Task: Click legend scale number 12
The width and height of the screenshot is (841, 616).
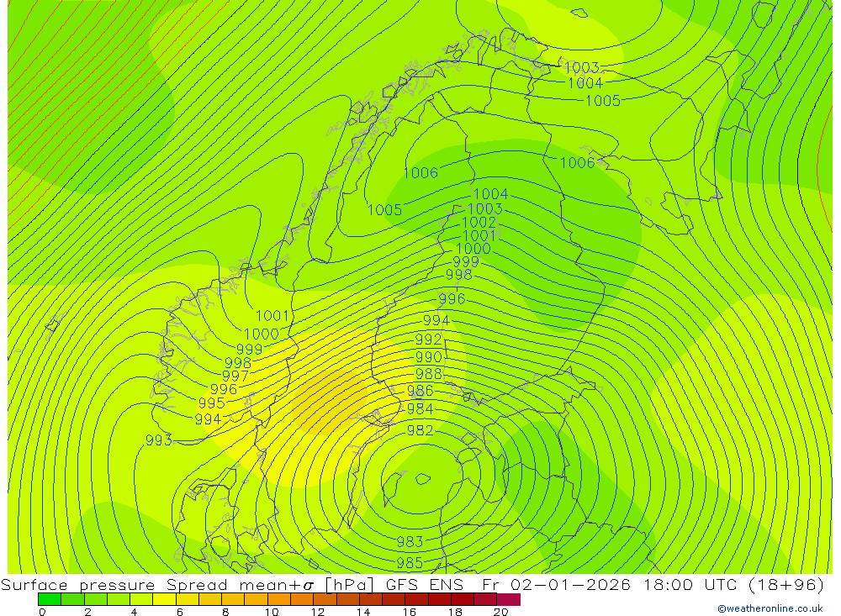Action: (318, 612)
